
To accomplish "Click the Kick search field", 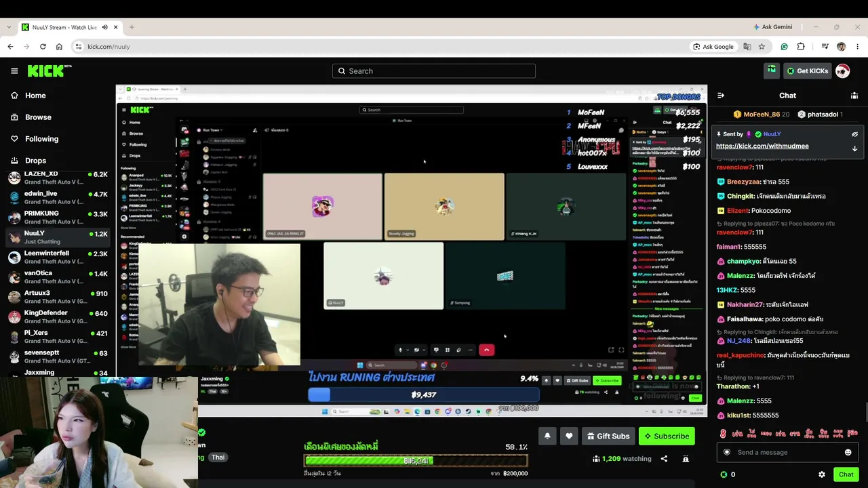I will pos(434,71).
